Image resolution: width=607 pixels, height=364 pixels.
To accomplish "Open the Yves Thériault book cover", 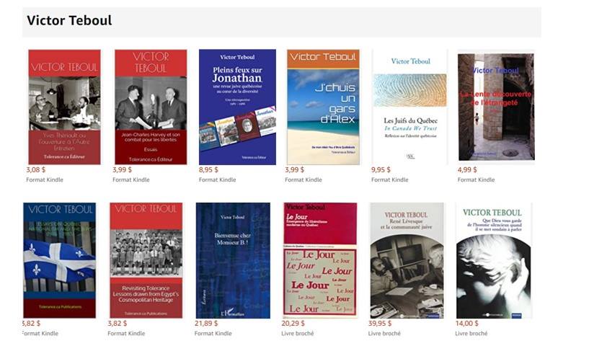I will pos(64,107).
